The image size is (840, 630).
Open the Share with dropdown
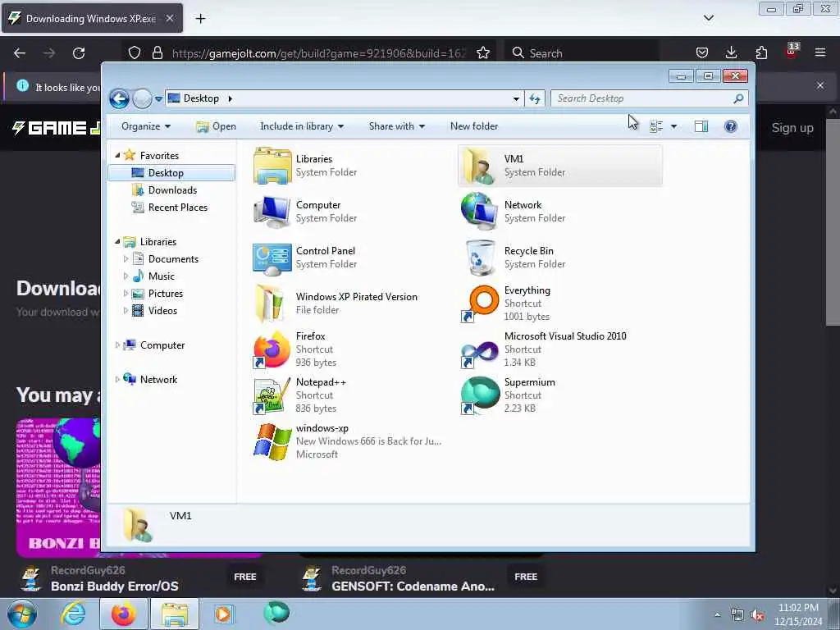(396, 126)
